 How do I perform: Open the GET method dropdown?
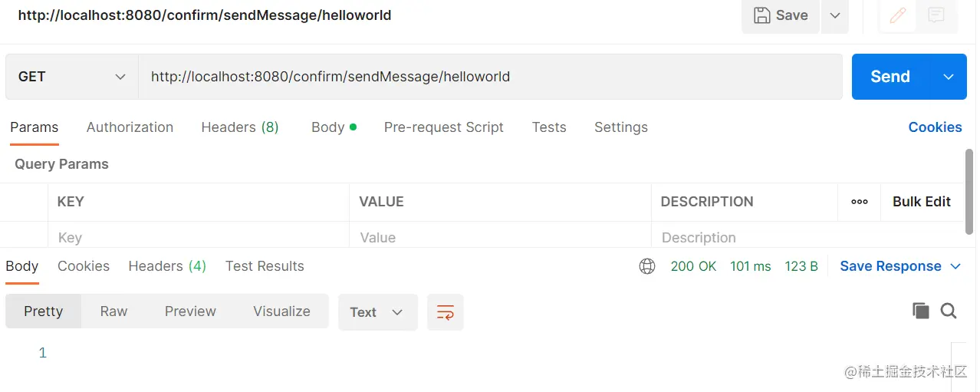click(71, 77)
